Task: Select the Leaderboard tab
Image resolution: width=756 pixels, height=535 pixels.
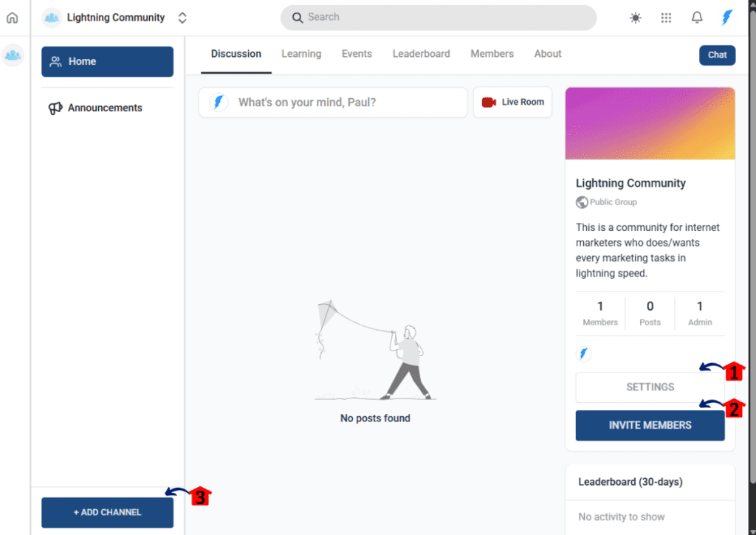Action: coord(421,53)
